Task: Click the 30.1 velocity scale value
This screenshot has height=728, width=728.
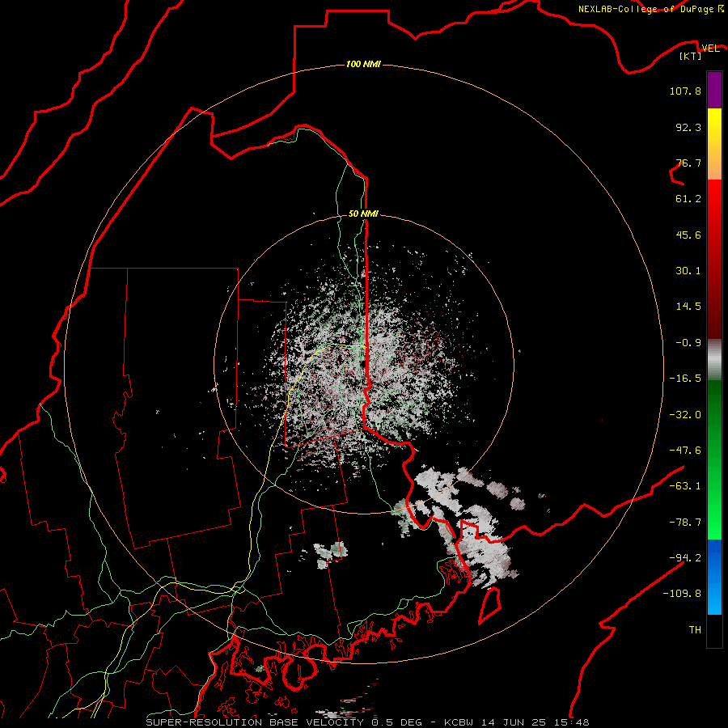Action: pos(688,271)
